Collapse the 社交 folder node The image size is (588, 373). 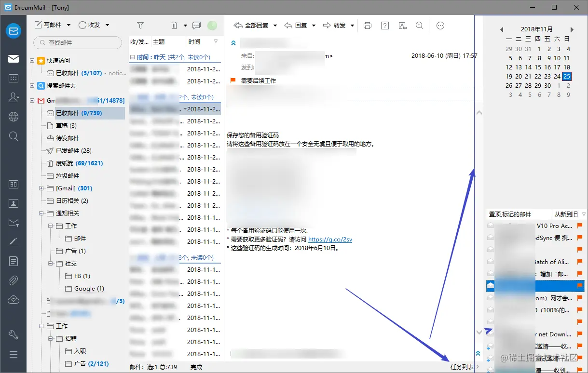tap(51, 264)
